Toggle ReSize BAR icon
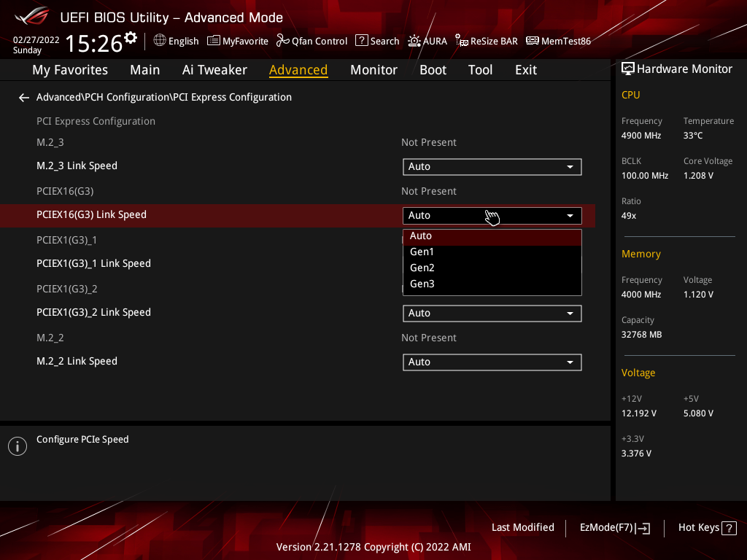Image resolution: width=747 pixels, height=560 pixels. point(461,41)
